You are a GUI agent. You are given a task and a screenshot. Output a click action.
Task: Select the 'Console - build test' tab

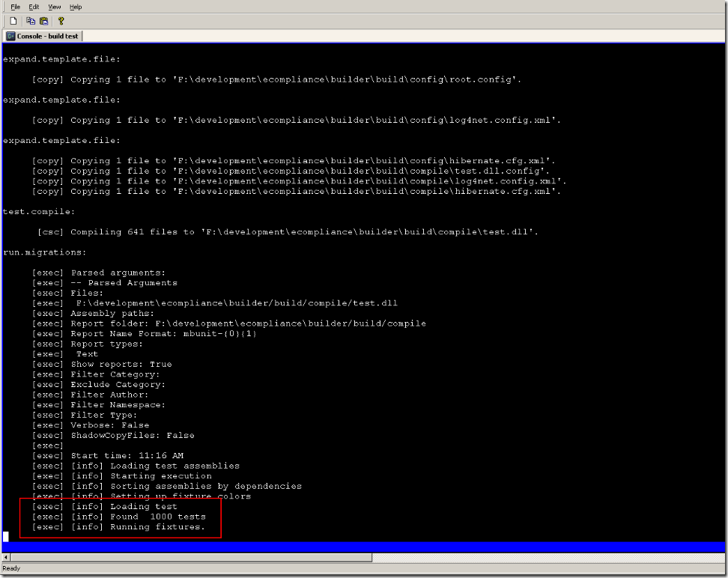click(x=46, y=36)
